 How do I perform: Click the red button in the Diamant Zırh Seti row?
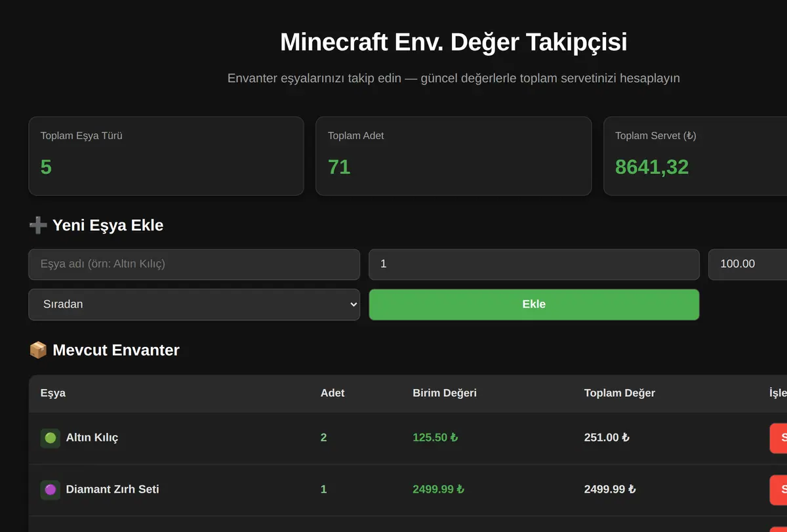778,490
